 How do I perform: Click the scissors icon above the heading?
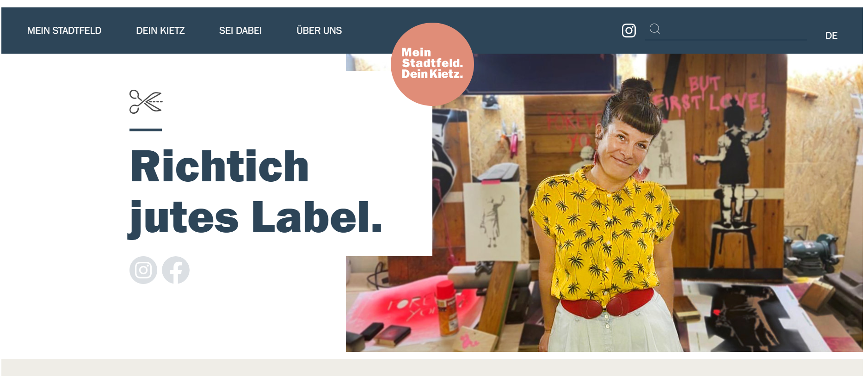pos(146,102)
